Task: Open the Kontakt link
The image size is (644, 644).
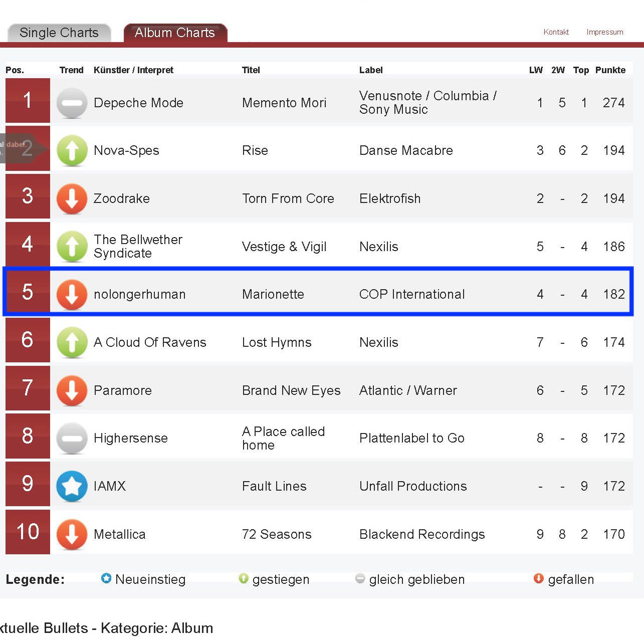Action: pos(556,32)
